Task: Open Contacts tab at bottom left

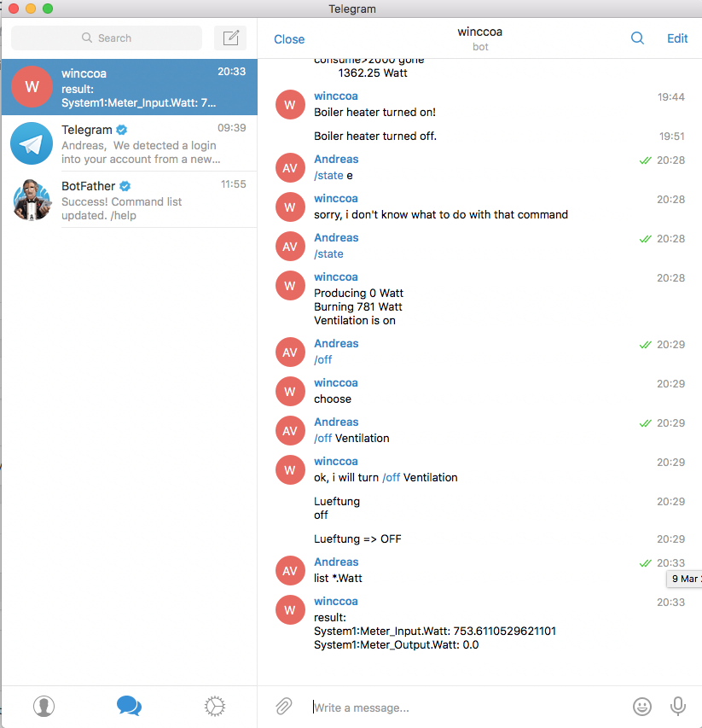Action: 44,706
